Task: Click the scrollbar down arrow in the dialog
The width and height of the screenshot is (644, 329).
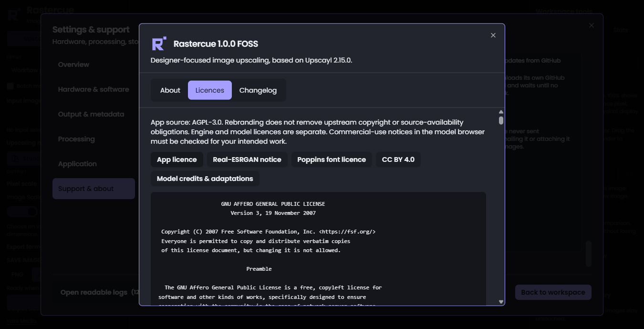Action: tap(501, 302)
